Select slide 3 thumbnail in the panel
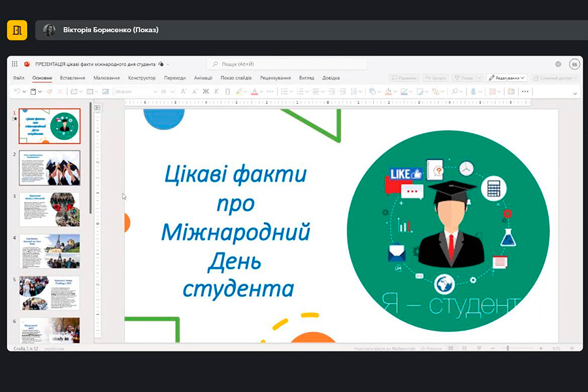The image size is (588, 392). (x=50, y=209)
